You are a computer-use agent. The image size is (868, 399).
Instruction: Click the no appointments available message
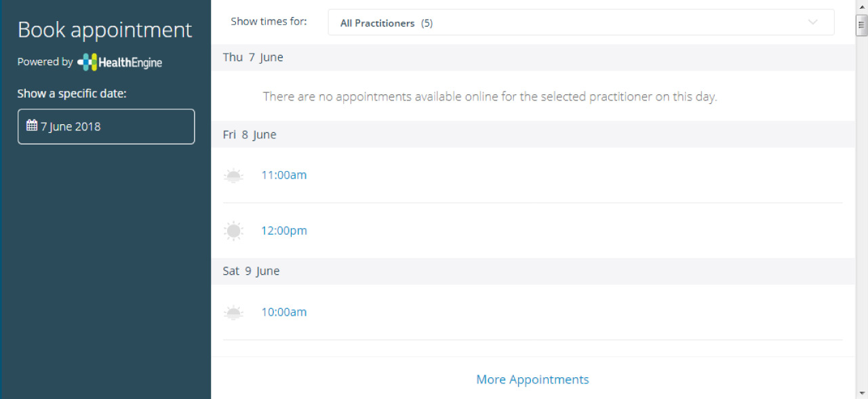(490, 96)
